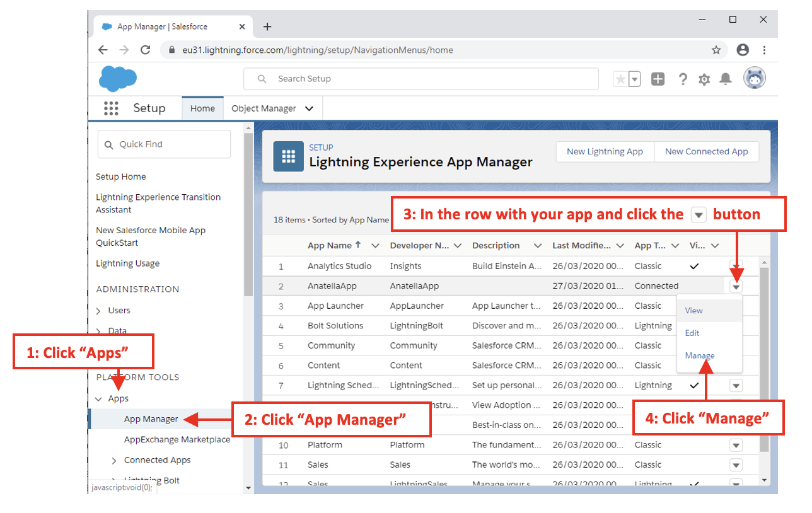Open AppExchange Marketplace in the sidebar
Viewport: 812px width, 513px height.
click(x=177, y=439)
